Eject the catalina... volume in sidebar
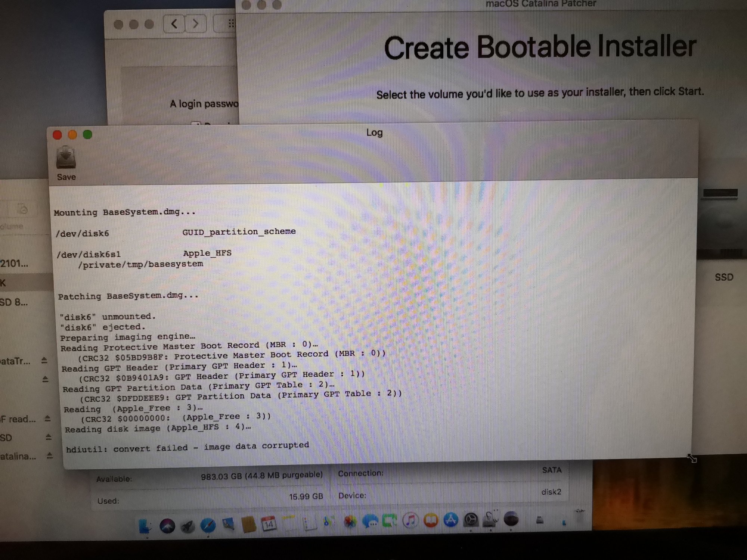Screen dimensions: 747x560 coord(49,455)
